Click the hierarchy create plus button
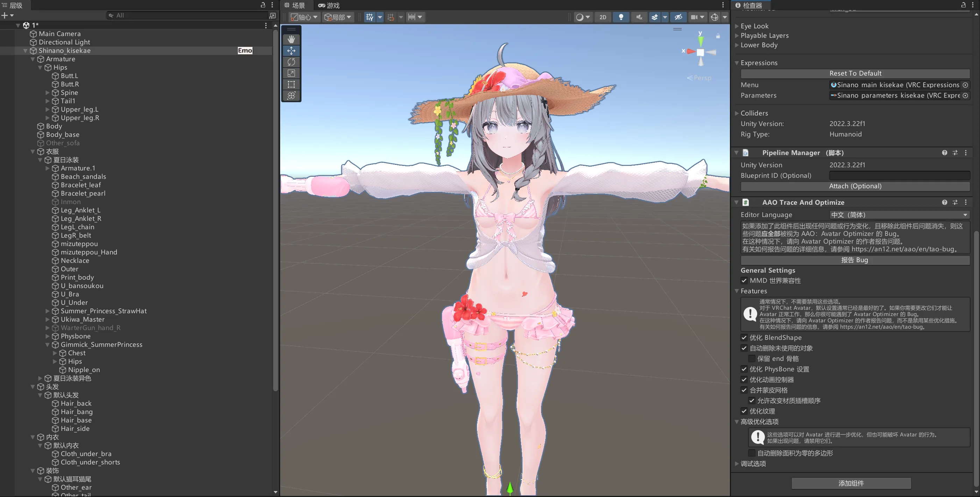The width and height of the screenshot is (980, 497). (7, 15)
